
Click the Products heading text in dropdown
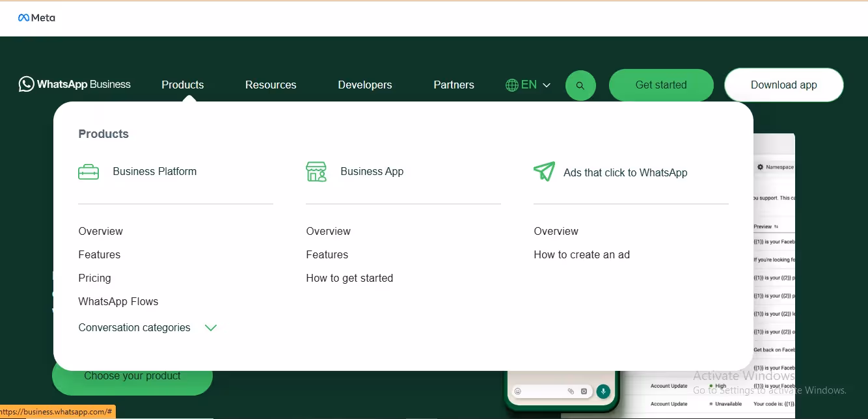coord(103,134)
